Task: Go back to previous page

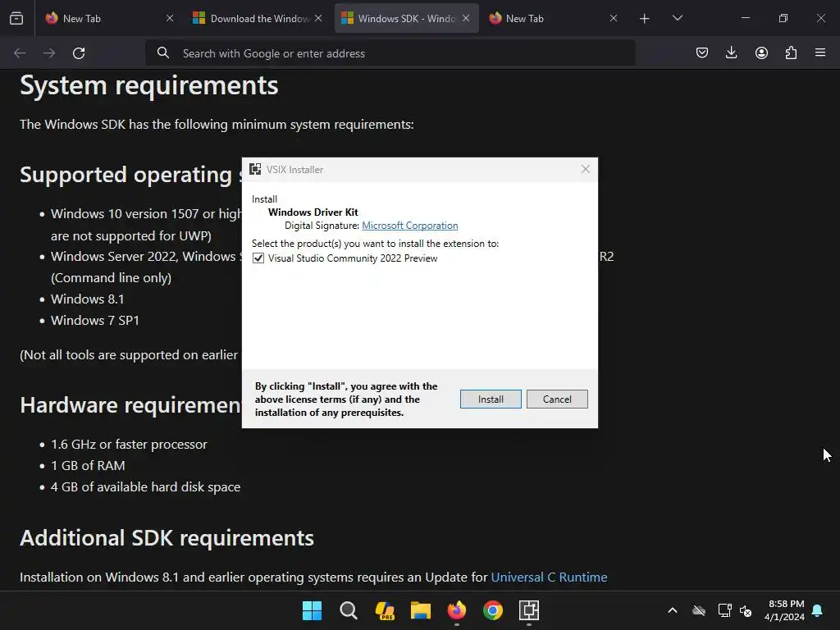Action: point(20,53)
